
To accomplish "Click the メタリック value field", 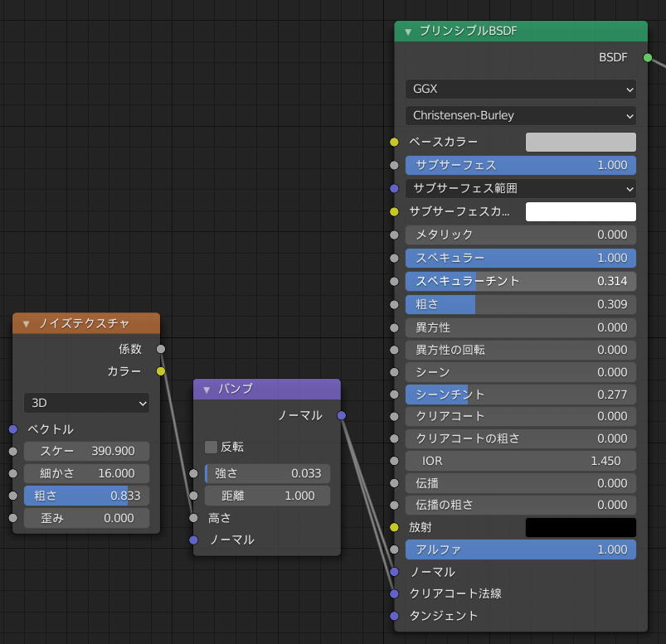I will pos(521,235).
